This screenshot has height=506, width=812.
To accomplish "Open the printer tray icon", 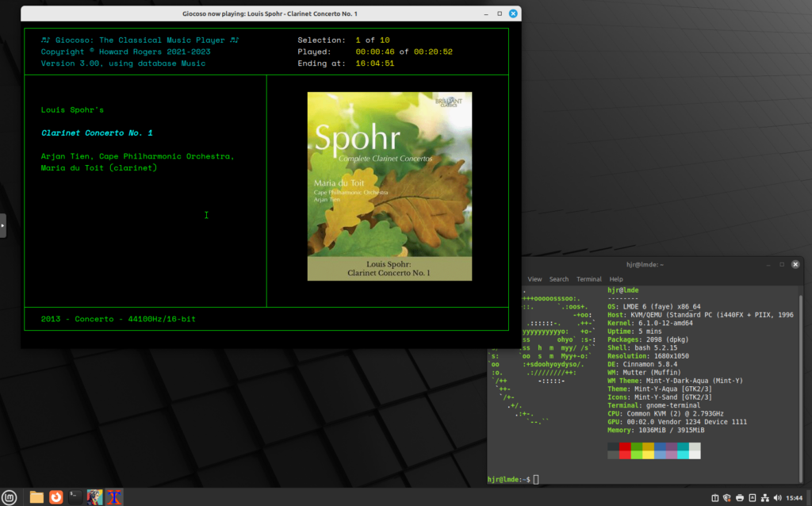I will tap(740, 498).
